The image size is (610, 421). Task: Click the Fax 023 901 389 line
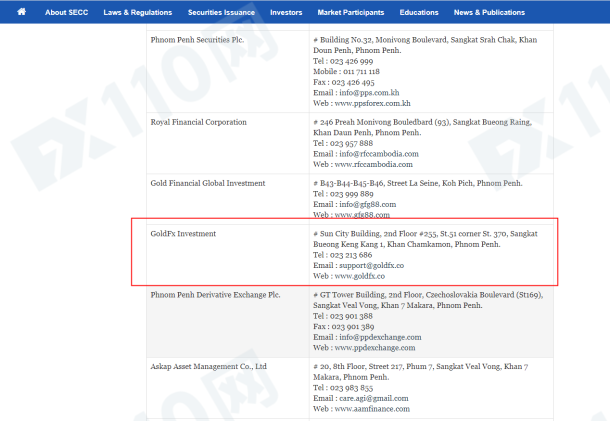[344, 327]
